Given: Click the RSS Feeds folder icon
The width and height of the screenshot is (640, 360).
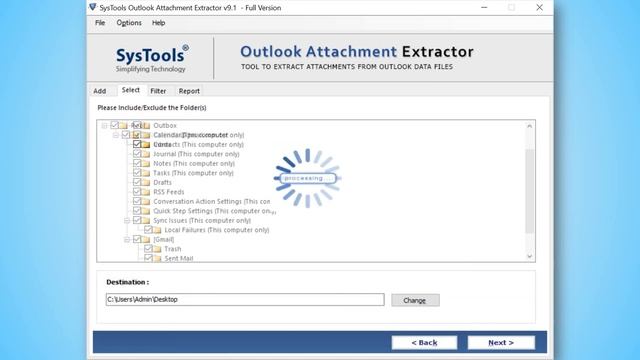Looking at the screenshot, I should pyautogui.click(x=146, y=192).
